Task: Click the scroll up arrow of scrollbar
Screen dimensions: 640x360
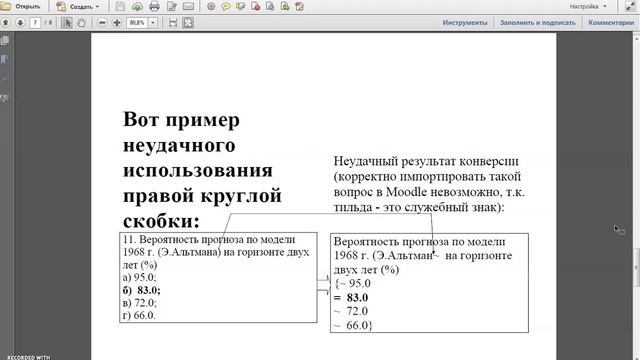Action: click(636, 38)
